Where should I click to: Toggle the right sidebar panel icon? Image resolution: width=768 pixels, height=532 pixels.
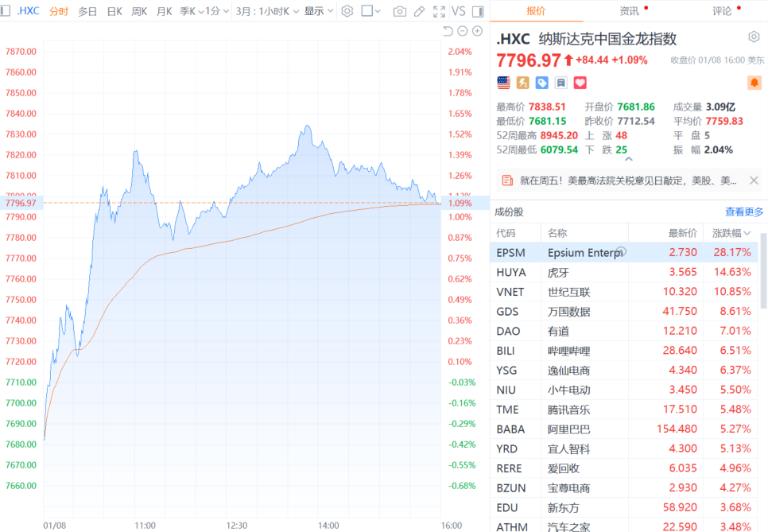(x=478, y=11)
